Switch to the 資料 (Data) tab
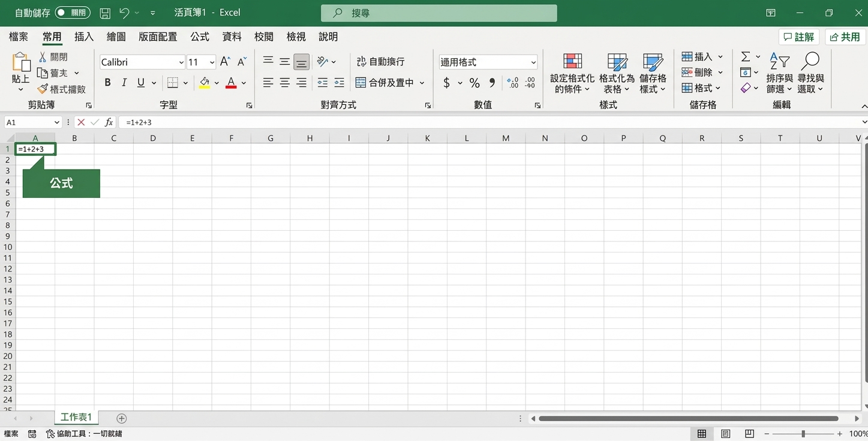868x441 pixels. (x=232, y=37)
